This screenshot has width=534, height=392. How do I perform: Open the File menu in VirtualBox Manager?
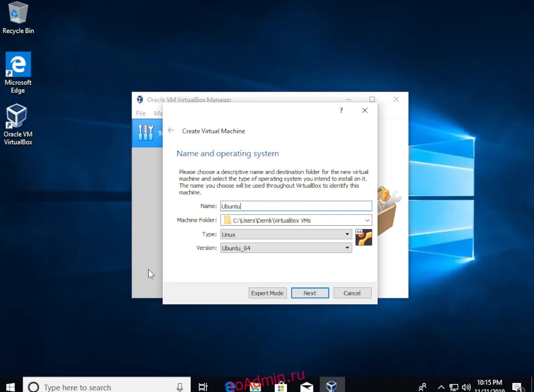click(141, 113)
